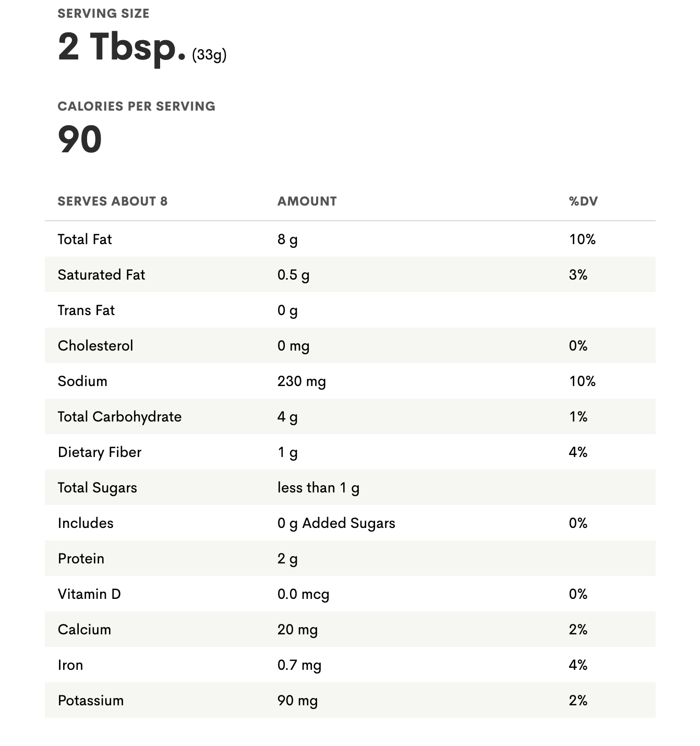
Task: Click the Trans Fat amount 0 g
Action: 287,311
